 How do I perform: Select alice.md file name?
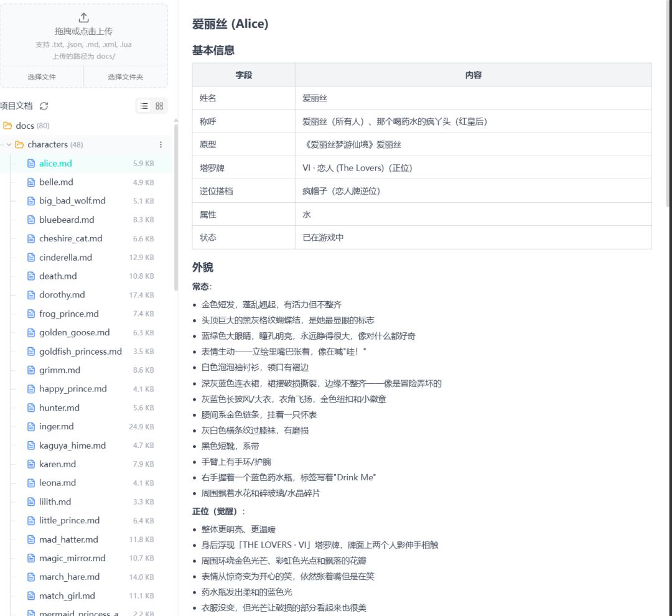click(x=55, y=163)
